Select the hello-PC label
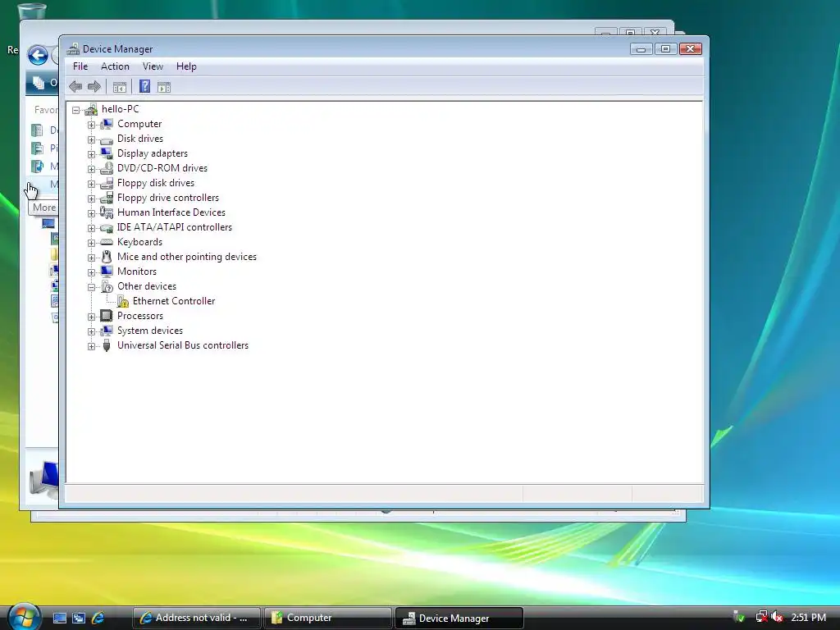The width and height of the screenshot is (840, 630). [120, 109]
